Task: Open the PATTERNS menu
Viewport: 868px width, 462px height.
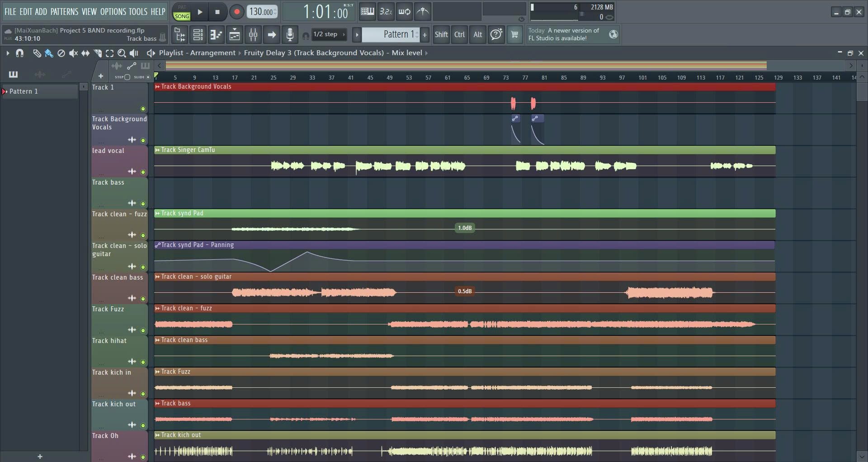Action: 64,12
